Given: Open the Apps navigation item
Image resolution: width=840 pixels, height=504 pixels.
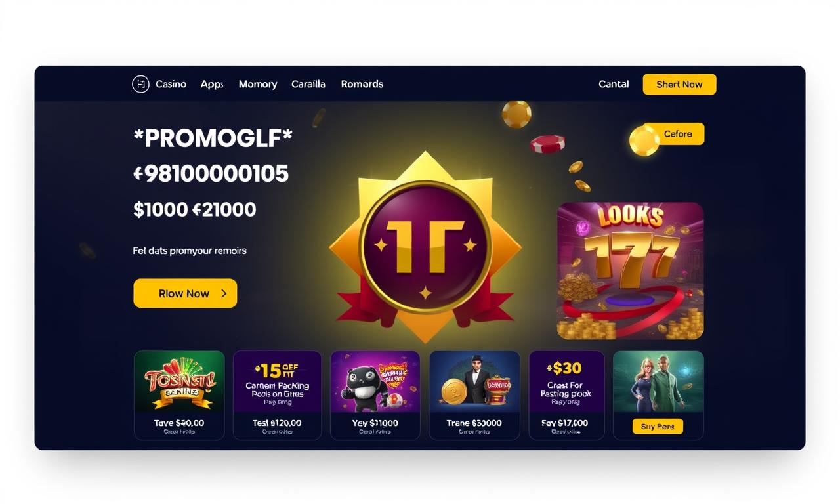Looking at the screenshot, I should click(x=212, y=84).
